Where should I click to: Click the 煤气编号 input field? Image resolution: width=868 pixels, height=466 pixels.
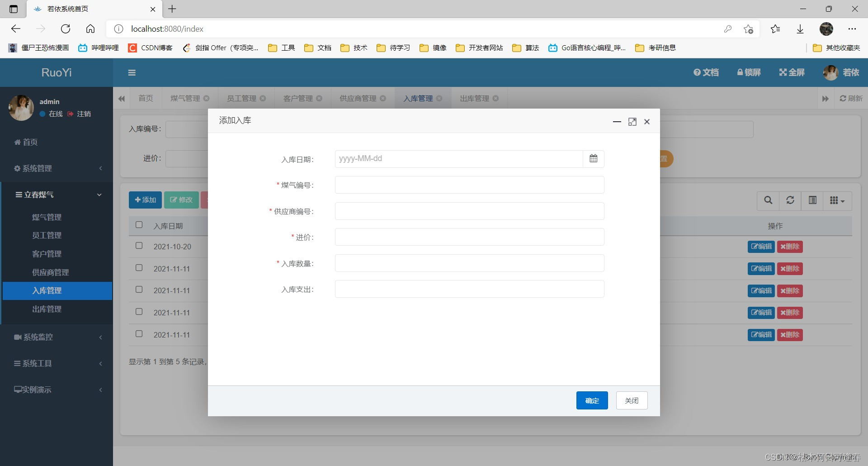point(469,185)
